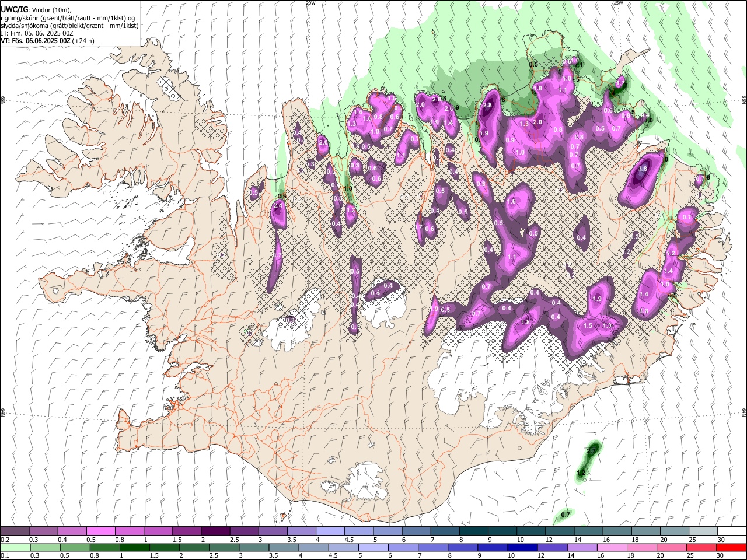The image size is (747, 560).
Task: Pick the navy blue 10 swatch in rain legend
Action: click(522, 547)
